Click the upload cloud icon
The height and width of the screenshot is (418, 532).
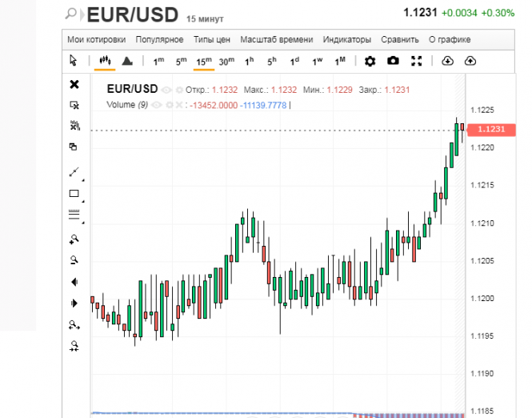[x=470, y=61]
